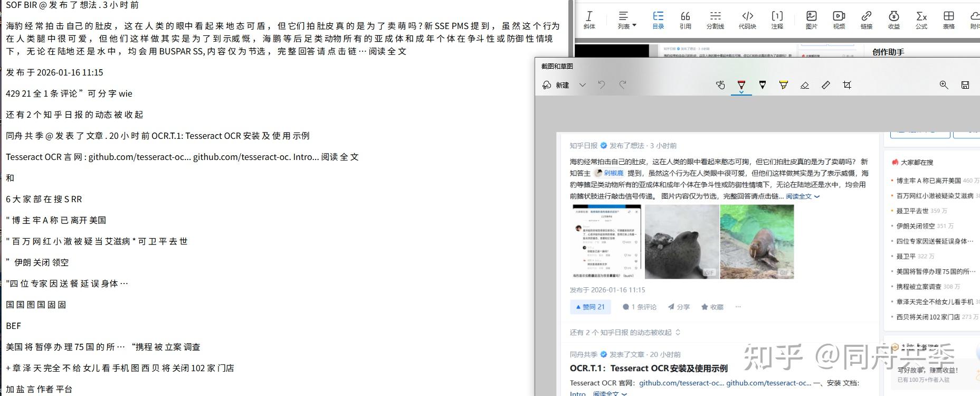The width and height of the screenshot is (980, 396).
Task: Click trending item 携程被立案调查 in the snip
Action: [919, 287]
